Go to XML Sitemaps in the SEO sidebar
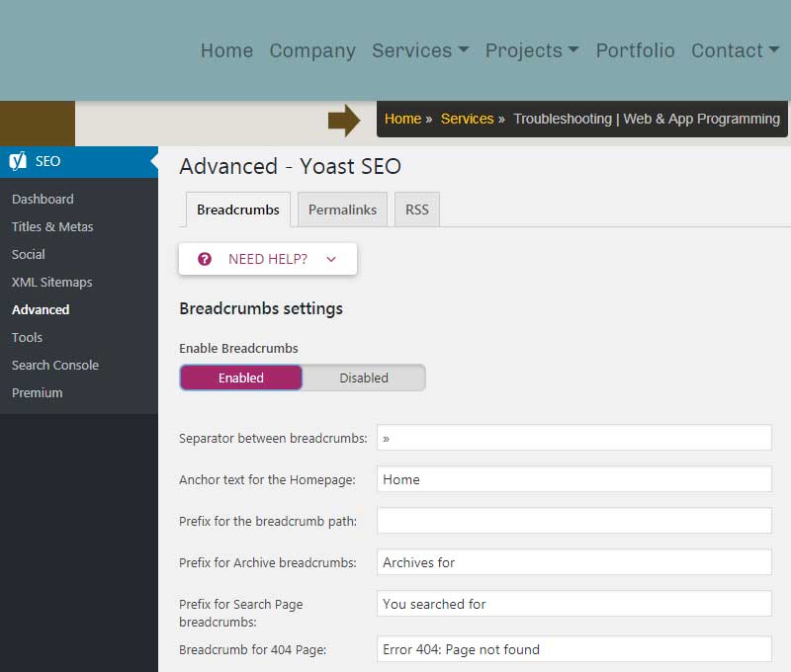The image size is (791, 672). tap(51, 282)
